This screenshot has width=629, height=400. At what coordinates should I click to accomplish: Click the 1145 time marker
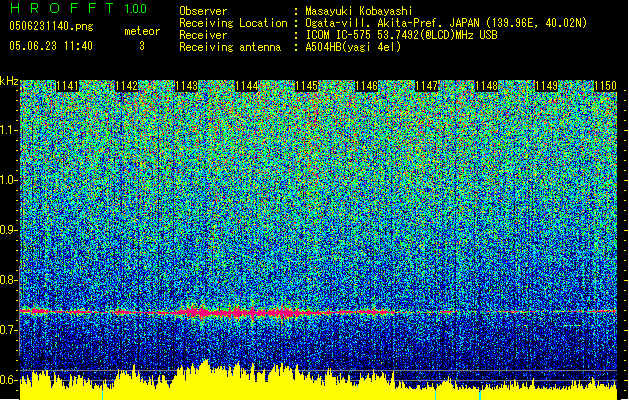(x=306, y=86)
